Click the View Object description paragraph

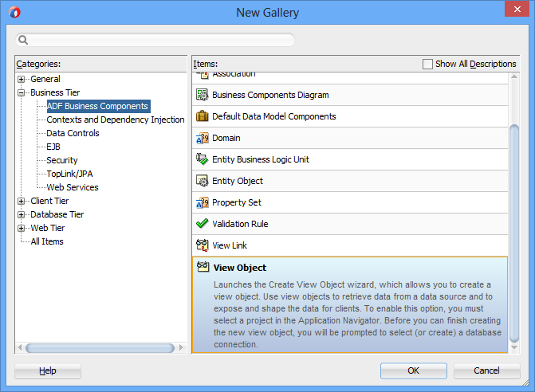[x=357, y=314]
